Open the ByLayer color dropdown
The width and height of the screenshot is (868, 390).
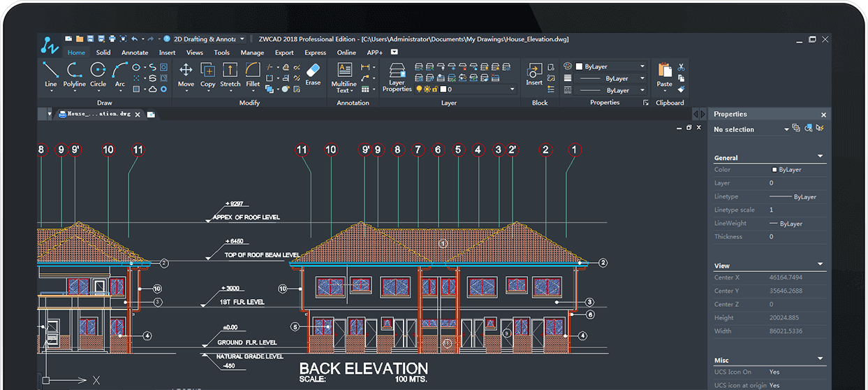click(642, 66)
